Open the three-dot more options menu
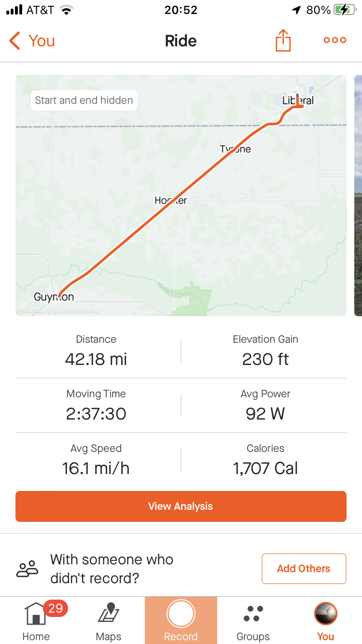 (335, 41)
